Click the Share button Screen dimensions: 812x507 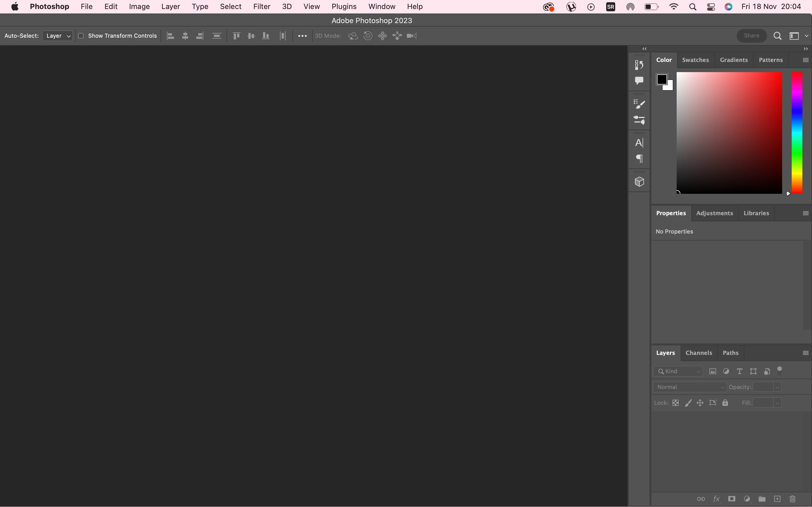tap(751, 35)
